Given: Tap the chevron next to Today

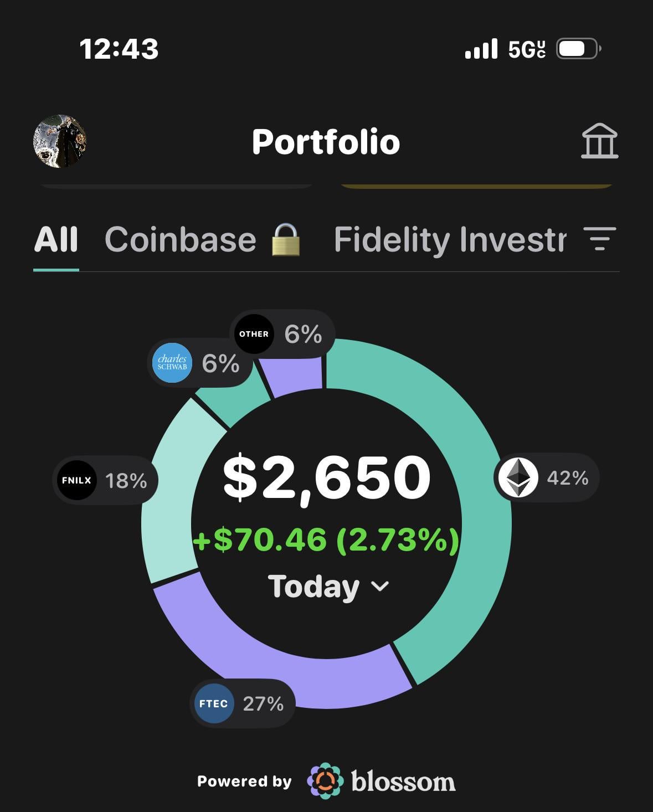Looking at the screenshot, I should click(380, 586).
